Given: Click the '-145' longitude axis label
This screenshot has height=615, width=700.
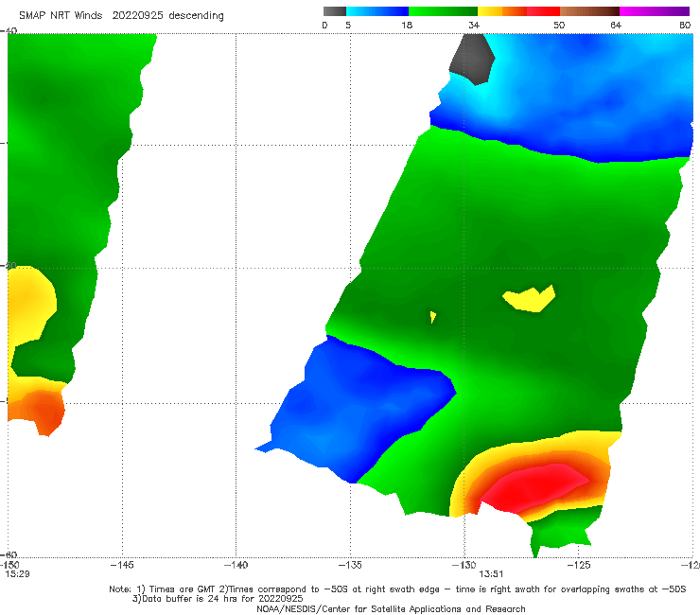Looking at the screenshot, I should [122, 565].
